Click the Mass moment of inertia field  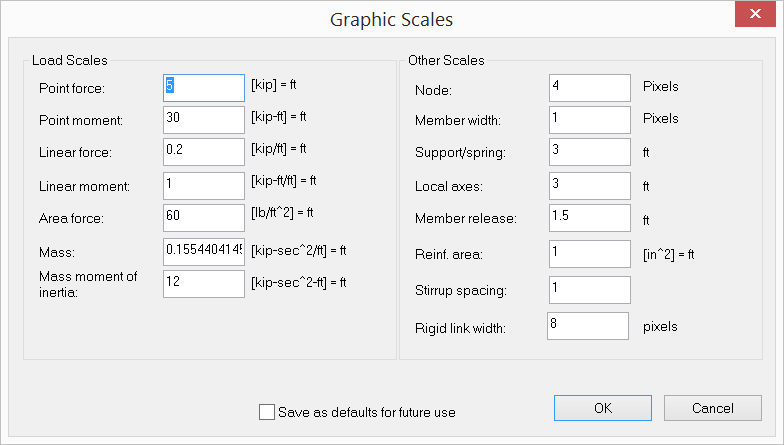point(204,283)
